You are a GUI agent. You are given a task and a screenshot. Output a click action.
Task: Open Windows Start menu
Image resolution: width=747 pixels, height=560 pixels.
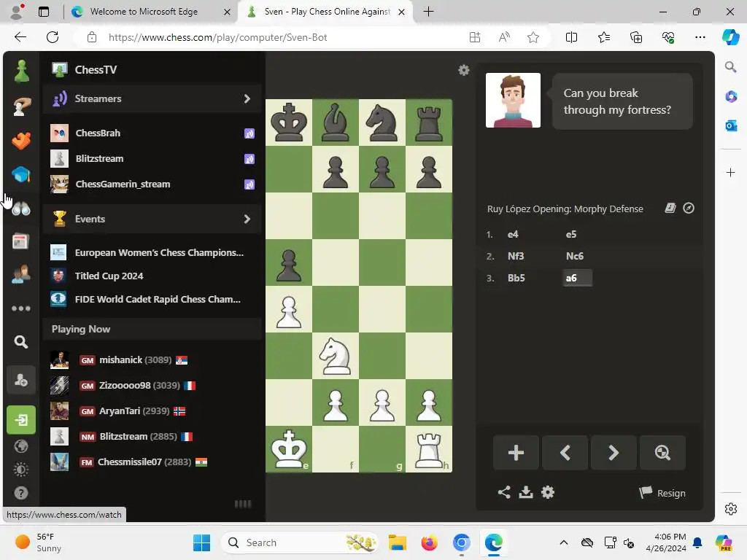pyautogui.click(x=201, y=542)
